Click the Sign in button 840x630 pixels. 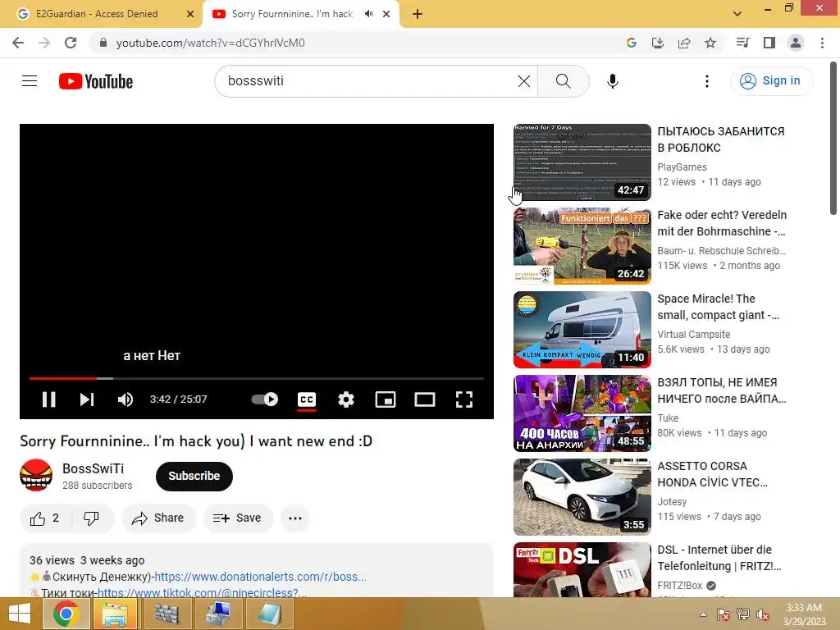tap(770, 81)
